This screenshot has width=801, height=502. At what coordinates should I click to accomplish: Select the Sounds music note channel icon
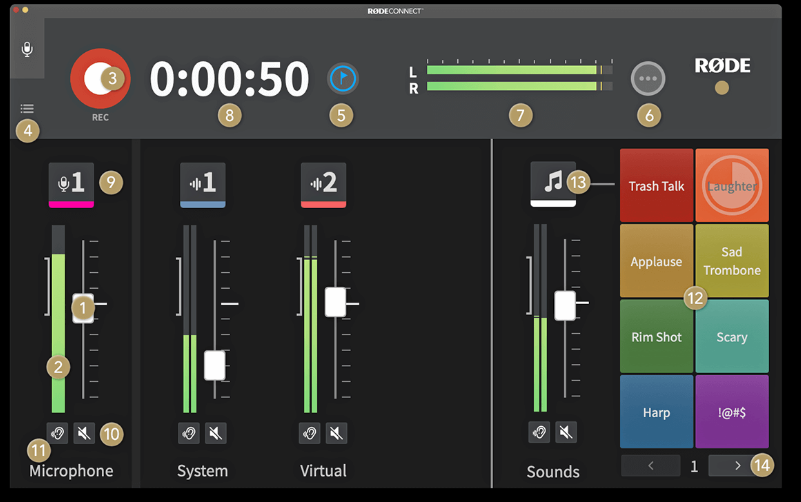point(553,183)
